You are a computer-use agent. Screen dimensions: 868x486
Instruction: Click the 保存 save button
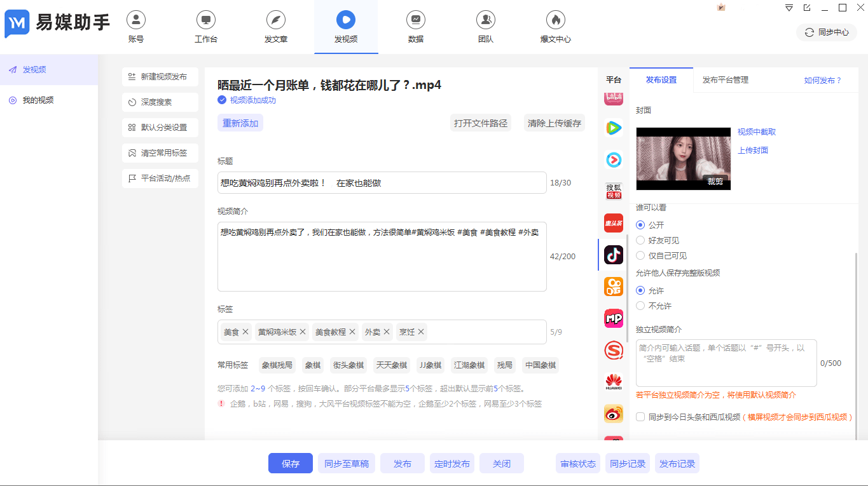(290, 463)
